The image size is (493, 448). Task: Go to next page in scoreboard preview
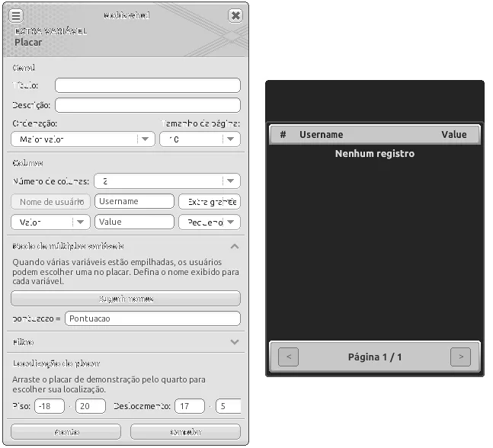tap(460, 357)
